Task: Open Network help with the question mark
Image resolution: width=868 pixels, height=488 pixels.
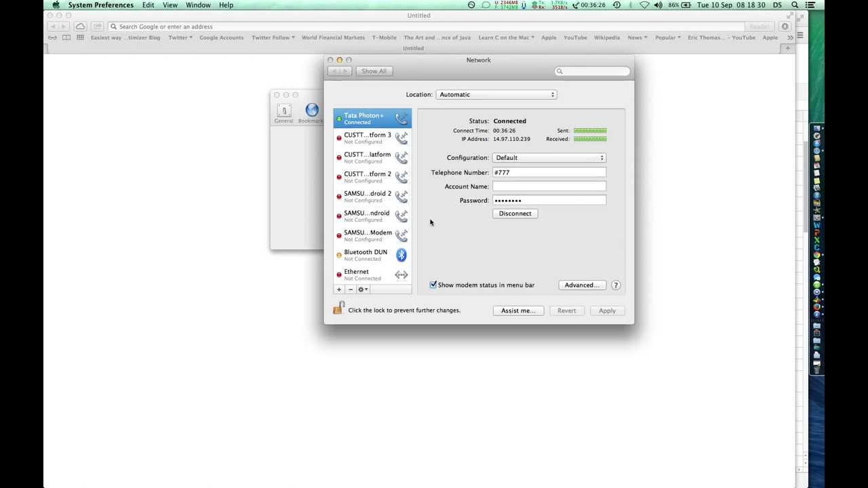Action: pyautogui.click(x=616, y=285)
